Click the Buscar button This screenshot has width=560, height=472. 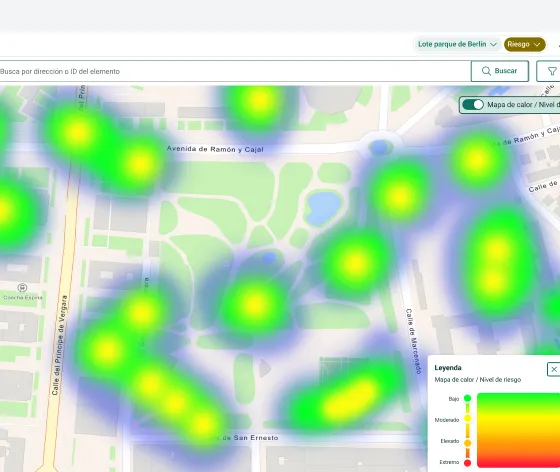tap(500, 71)
